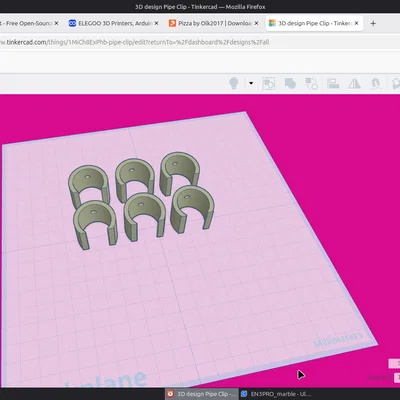Click the Firefox icon in the taskbar
Image resolution: width=400 pixels, height=400 pixels.
pos(170,394)
